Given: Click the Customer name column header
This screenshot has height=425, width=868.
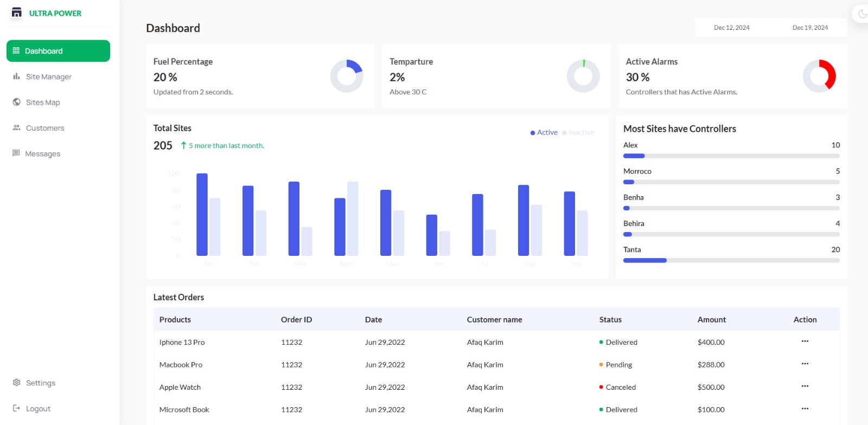Looking at the screenshot, I should (x=494, y=320).
